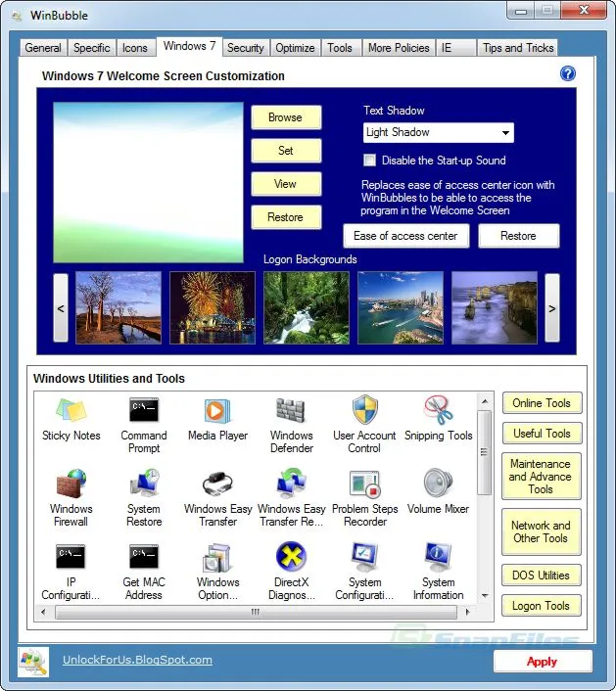
Task: Click the Browse button
Action: 286,117
